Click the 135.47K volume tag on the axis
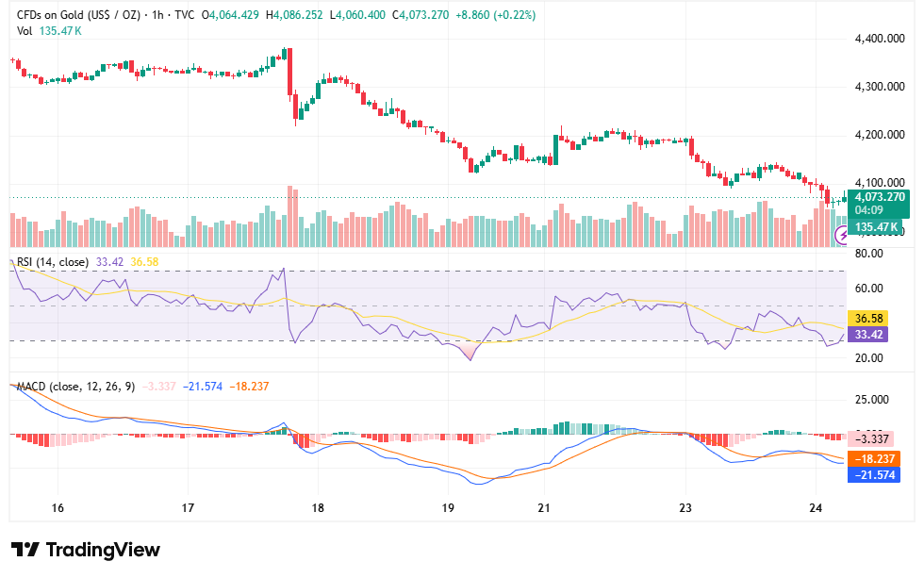The image size is (924, 578). 876,227
